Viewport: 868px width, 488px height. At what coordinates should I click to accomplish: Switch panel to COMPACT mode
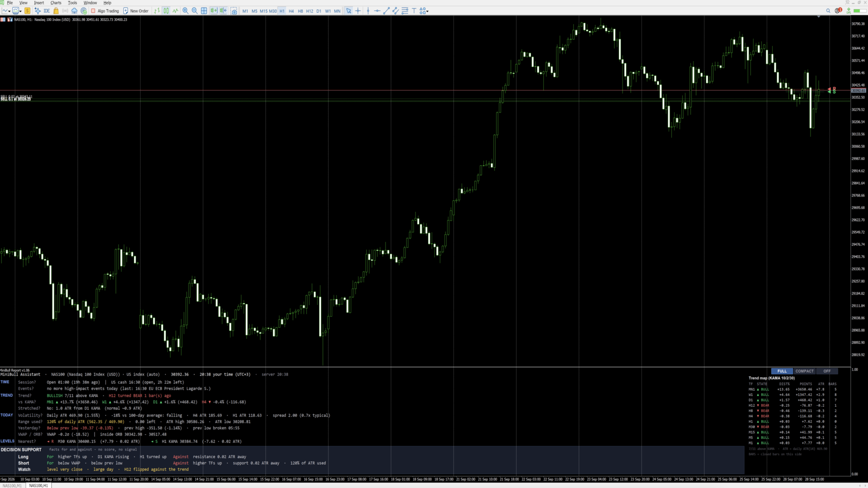804,371
